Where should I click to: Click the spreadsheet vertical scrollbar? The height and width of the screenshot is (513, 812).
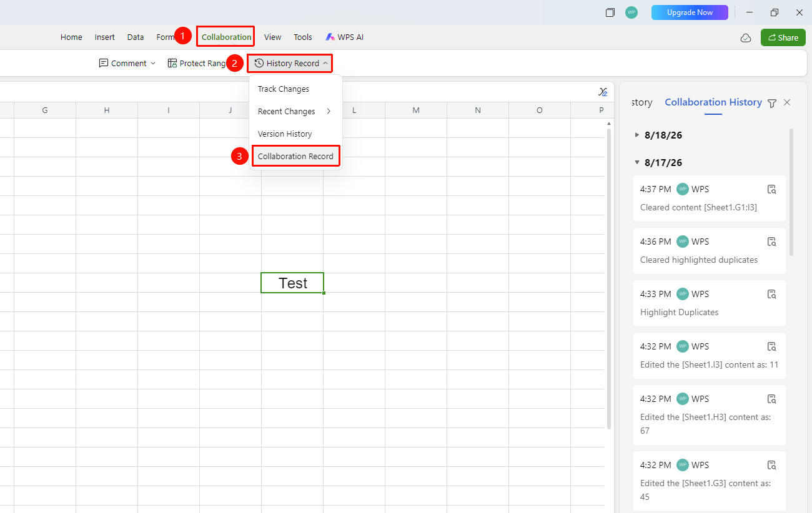(x=609, y=278)
